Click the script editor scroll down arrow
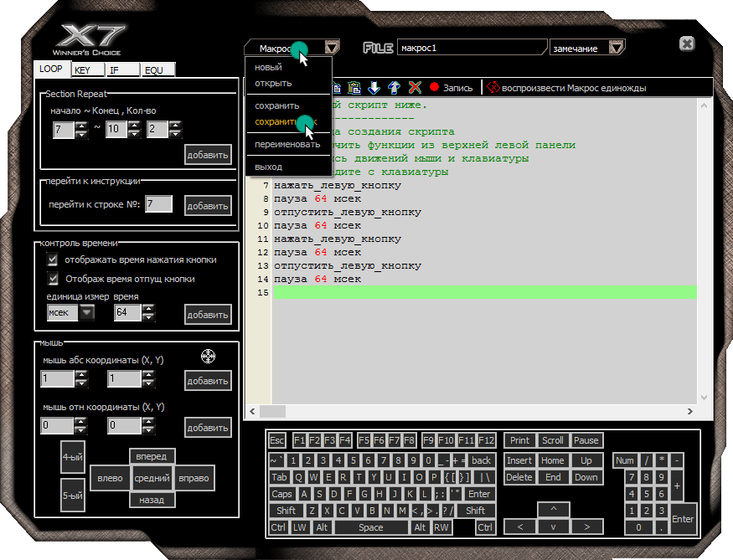The image size is (733, 560). pyautogui.click(x=704, y=398)
